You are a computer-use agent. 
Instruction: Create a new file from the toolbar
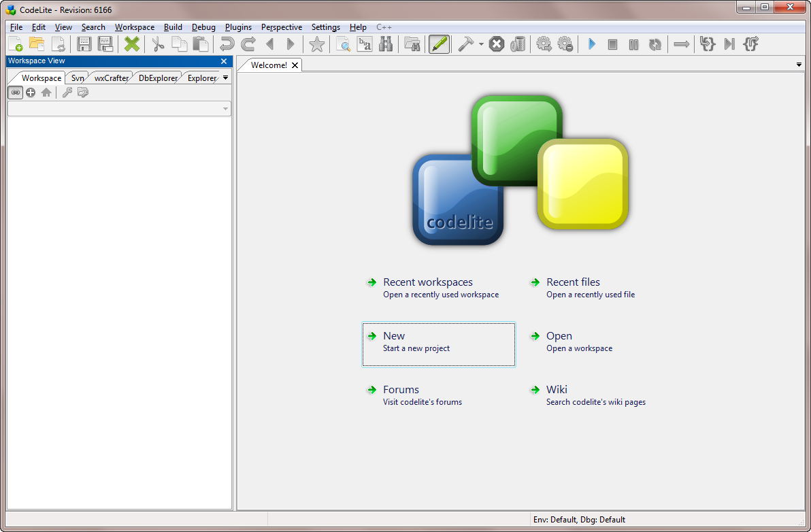[16, 44]
